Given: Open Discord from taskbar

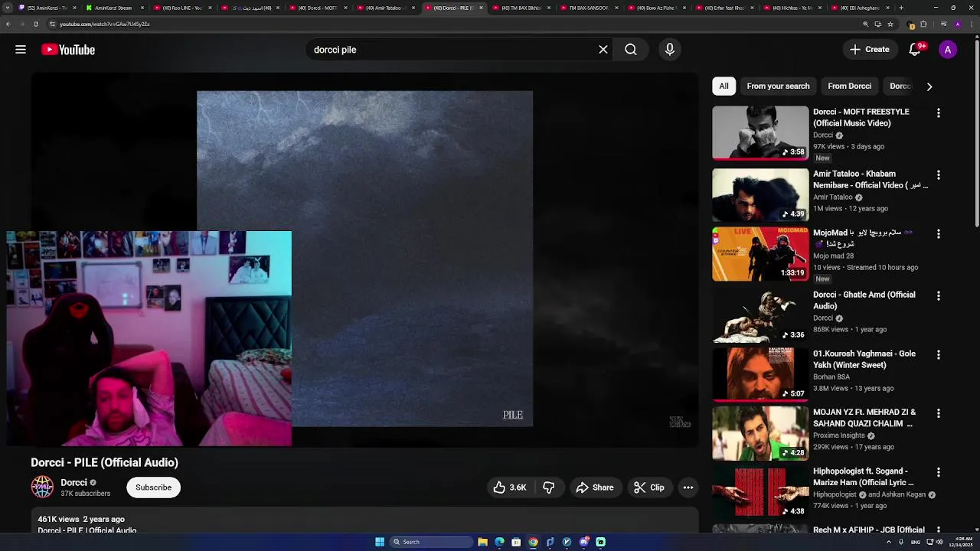Looking at the screenshot, I should tap(584, 542).
